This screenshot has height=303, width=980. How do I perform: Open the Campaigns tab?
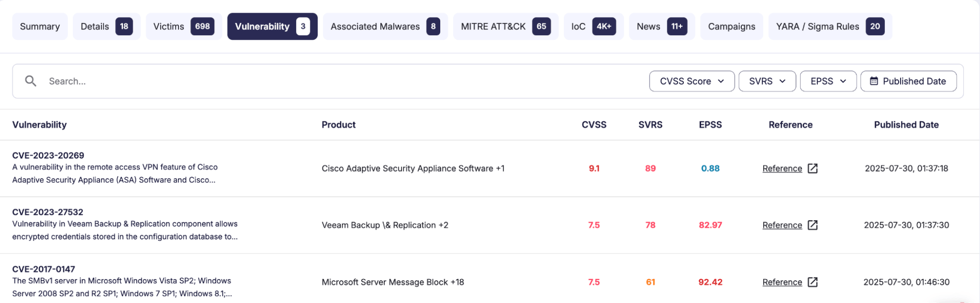[731, 26]
